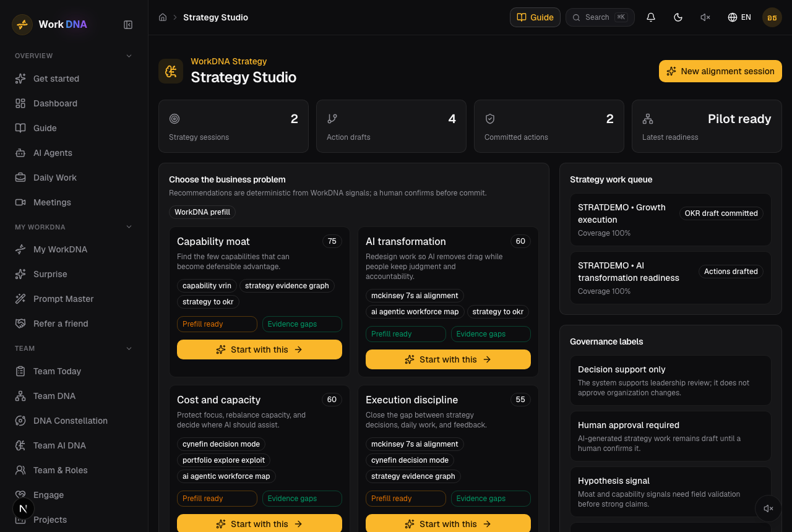Toggle sound mute in top bar
Image resolution: width=792 pixels, height=532 pixels.
click(x=705, y=17)
